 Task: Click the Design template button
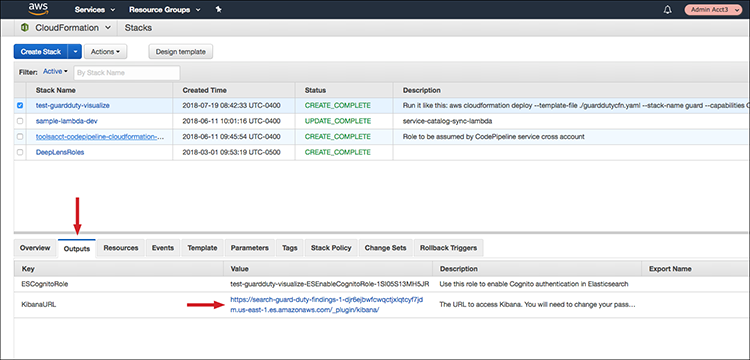pos(180,52)
